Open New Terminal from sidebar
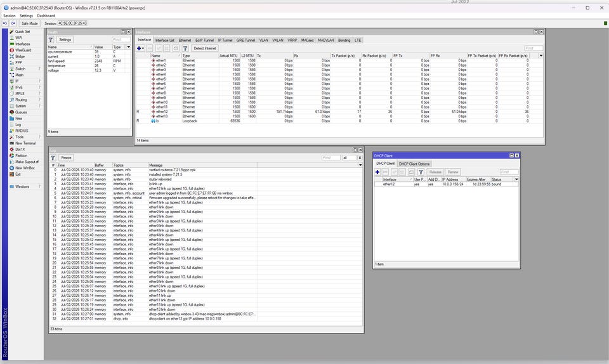The height and width of the screenshot is (364, 609). click(x=25, y=143)
